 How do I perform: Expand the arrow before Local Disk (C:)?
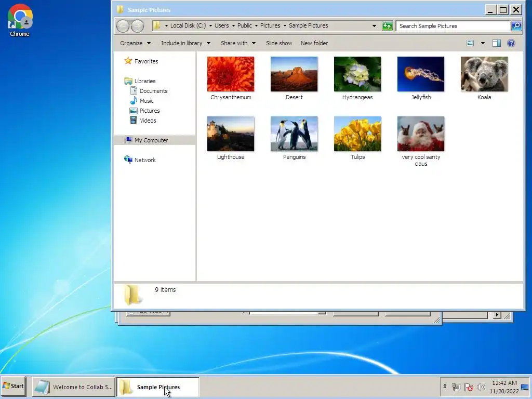click(166, 26)
